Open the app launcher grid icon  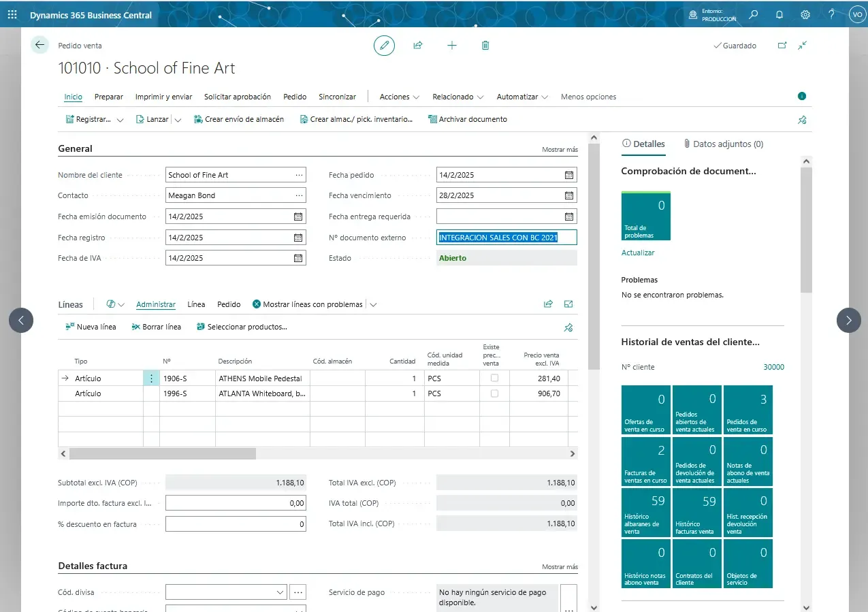12,14
